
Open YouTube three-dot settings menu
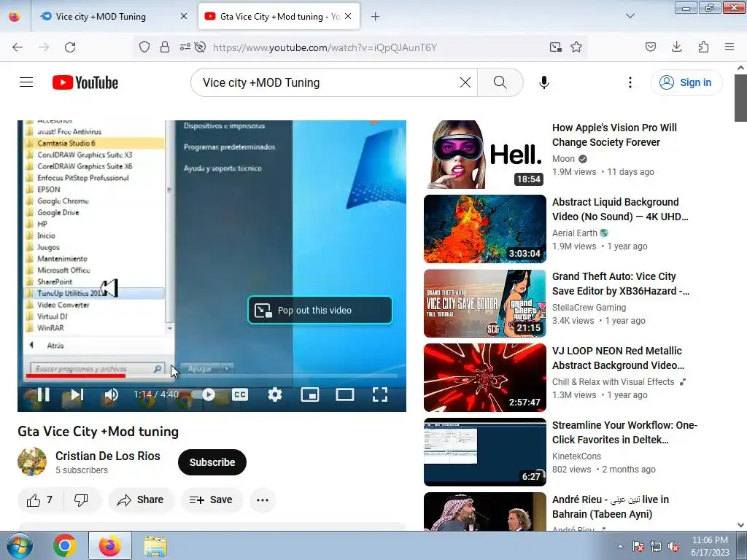click(x=630, y=82)
